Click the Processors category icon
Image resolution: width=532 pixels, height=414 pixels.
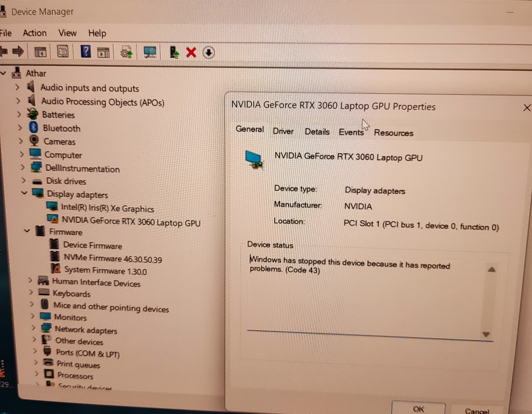(49, 374)
